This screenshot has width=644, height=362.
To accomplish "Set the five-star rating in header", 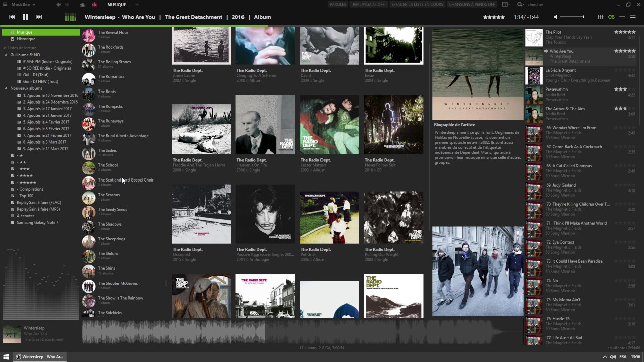I will click(494, 17).
